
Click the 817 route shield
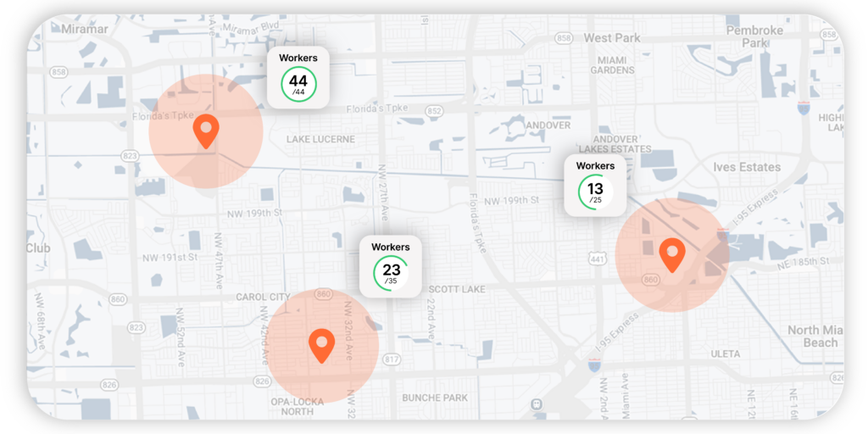(392, 360)
